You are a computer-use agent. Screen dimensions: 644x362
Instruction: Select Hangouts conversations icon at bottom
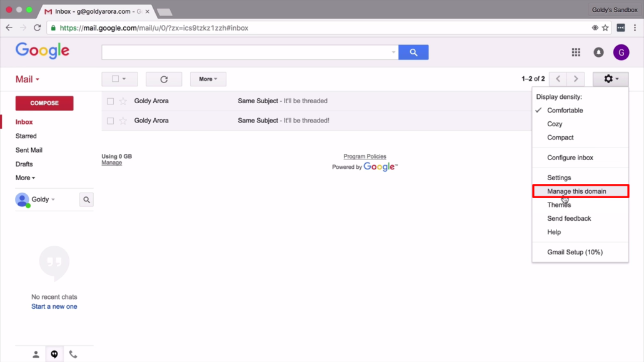pyautogui.click(x=54, y=354)
